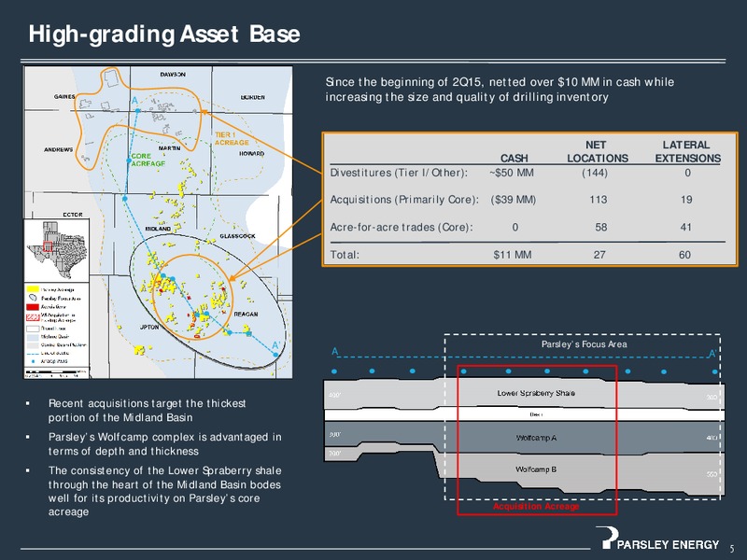Click the 'PARSLEY ENERGY' company name text
This screenshot has width=747, height=560.
click(x=668, y=544)
